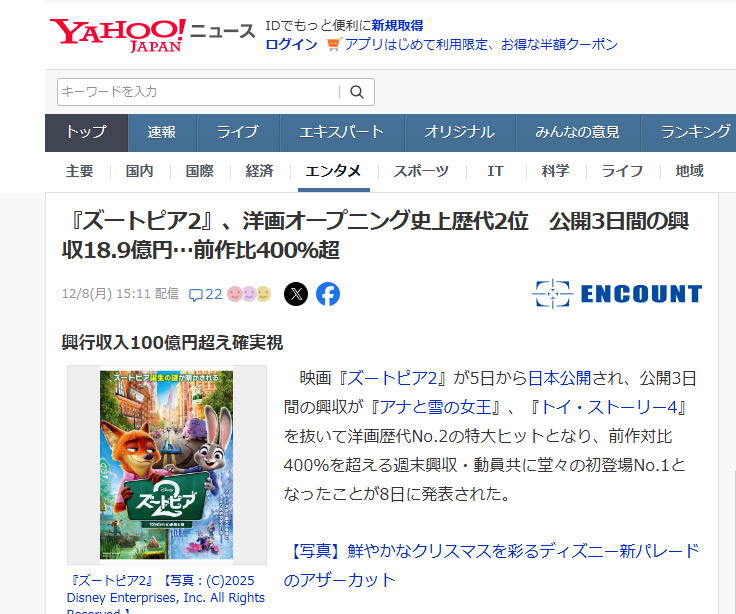Select the スポーツ category tab
736x614 pixels.
(421, 171)
